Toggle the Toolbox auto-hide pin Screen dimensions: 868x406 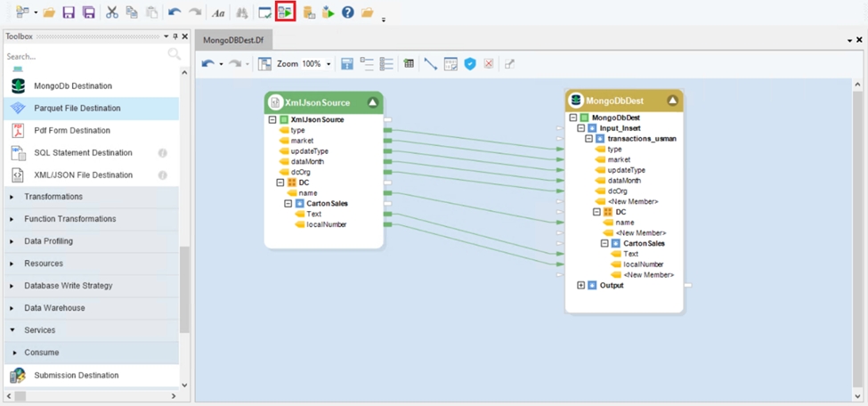point(175,37)
